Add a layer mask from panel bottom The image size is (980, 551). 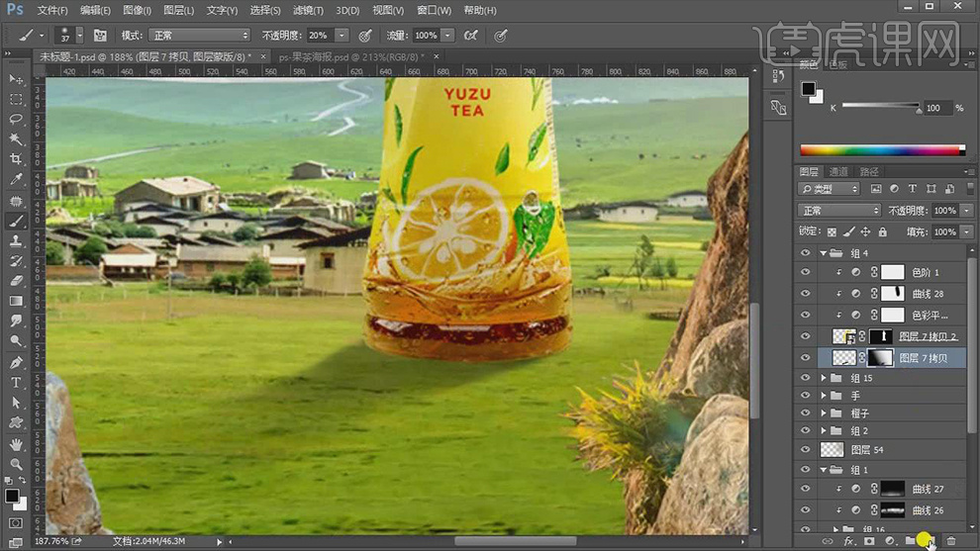tap(869, 541)
